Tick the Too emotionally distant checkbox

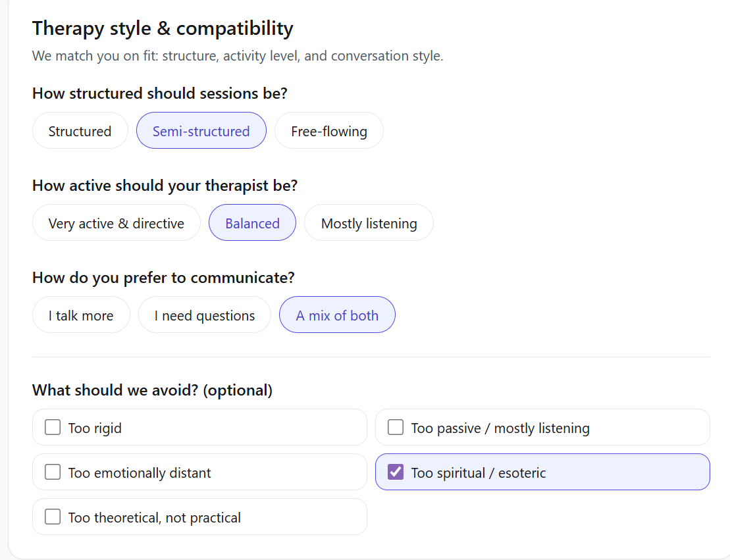(x=53, y=472)
